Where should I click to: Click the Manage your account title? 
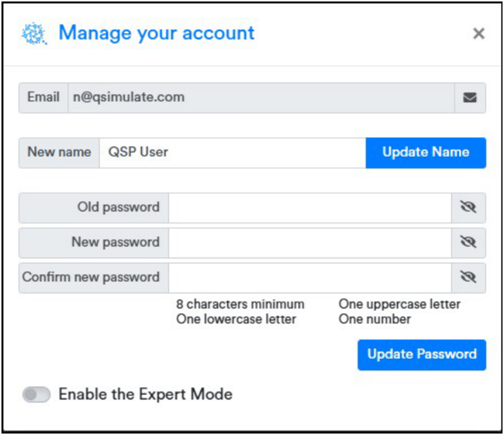tap(157, 33)
